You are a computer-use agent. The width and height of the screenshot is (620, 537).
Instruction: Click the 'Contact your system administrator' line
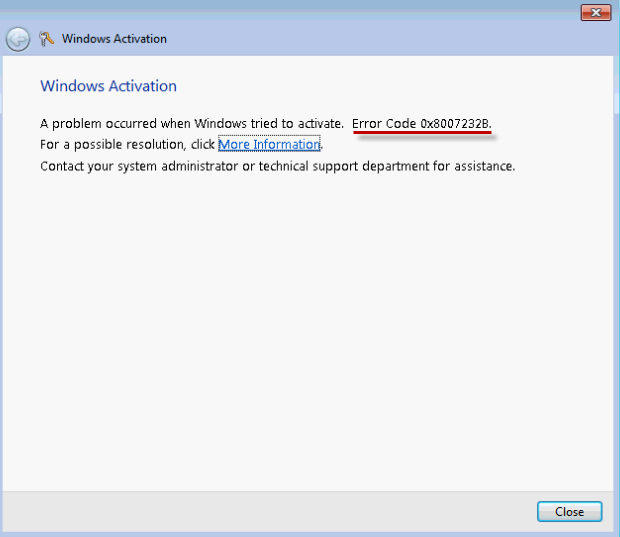pos(278,166)
